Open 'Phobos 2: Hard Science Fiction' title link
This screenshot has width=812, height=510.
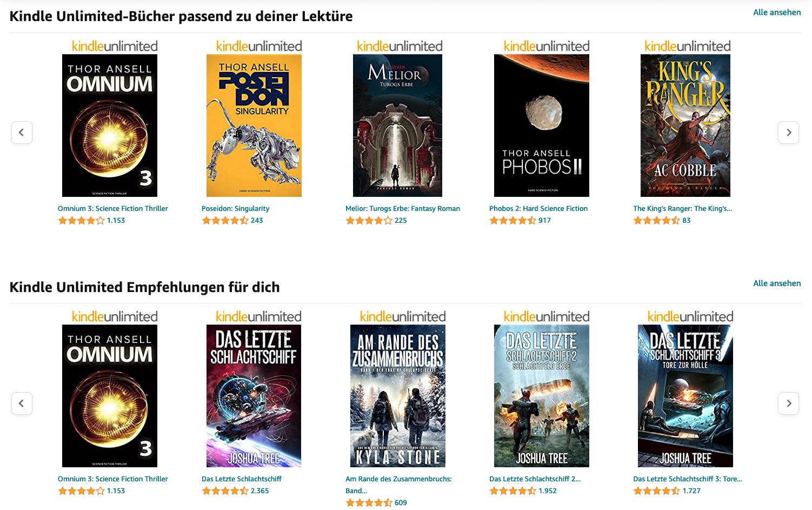538,209
